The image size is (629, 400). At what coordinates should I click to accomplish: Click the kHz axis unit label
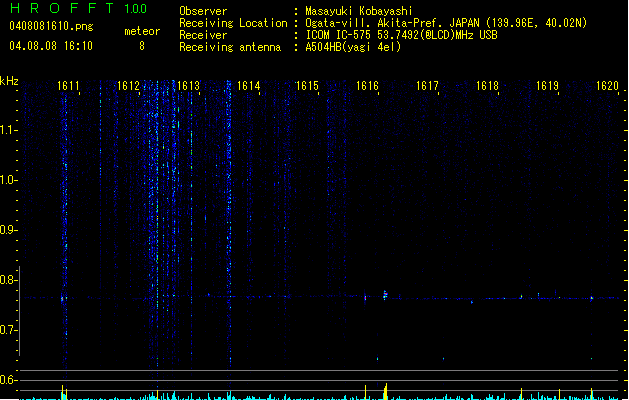pos(9,81)
